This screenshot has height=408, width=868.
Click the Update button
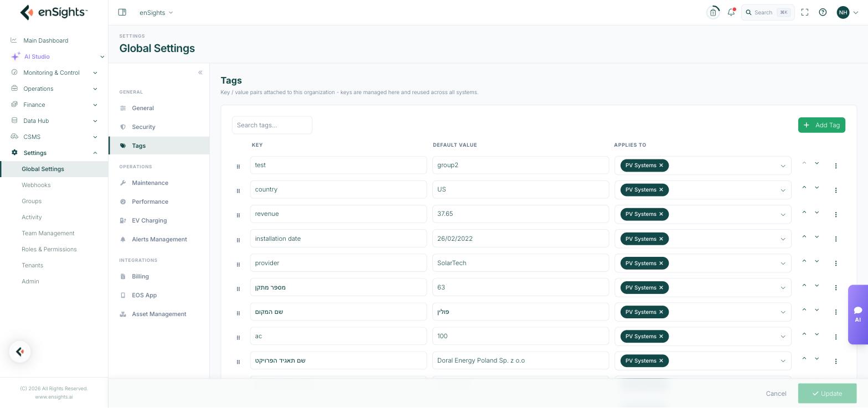[827, 394]
